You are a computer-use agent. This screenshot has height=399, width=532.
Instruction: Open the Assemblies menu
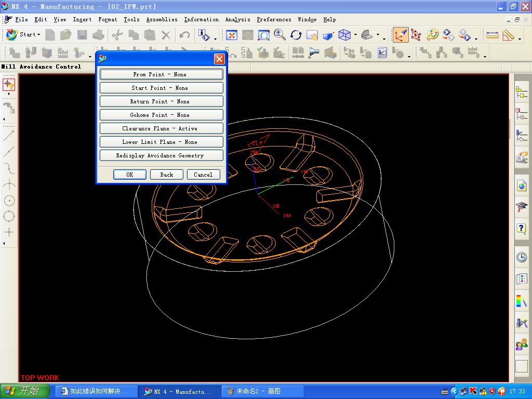(162, 19)
